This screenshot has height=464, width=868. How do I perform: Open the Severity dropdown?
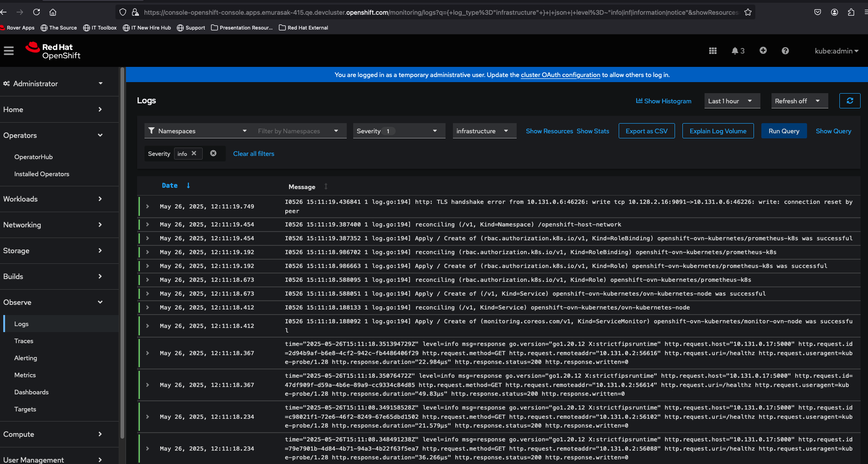click(x=398, y=131)
